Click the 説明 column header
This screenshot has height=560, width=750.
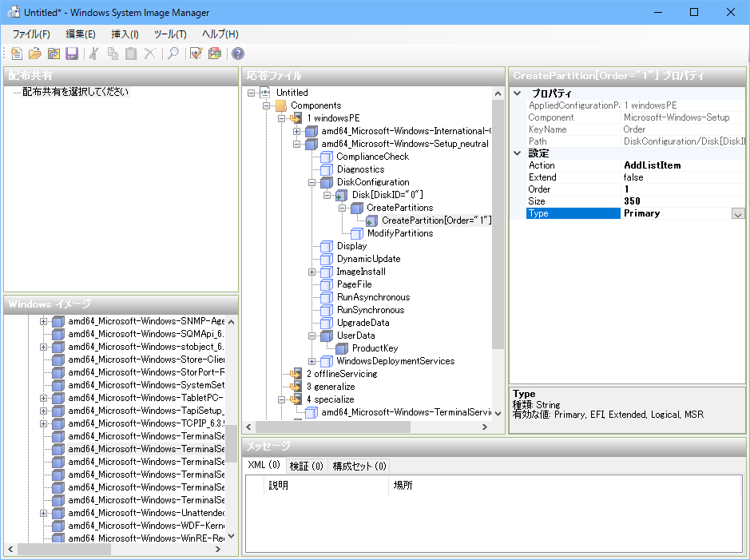tap(326, 486)
